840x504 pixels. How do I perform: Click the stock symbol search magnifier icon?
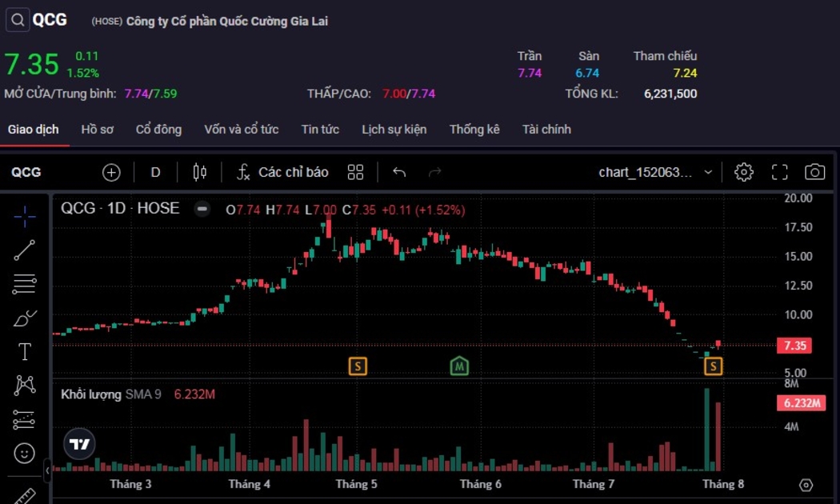[x=18, y=20]
